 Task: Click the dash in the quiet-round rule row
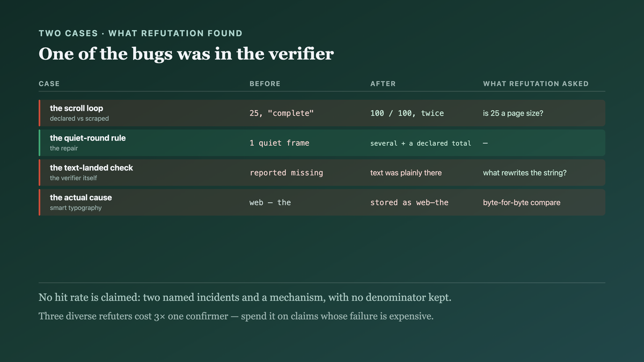(486, 143)
